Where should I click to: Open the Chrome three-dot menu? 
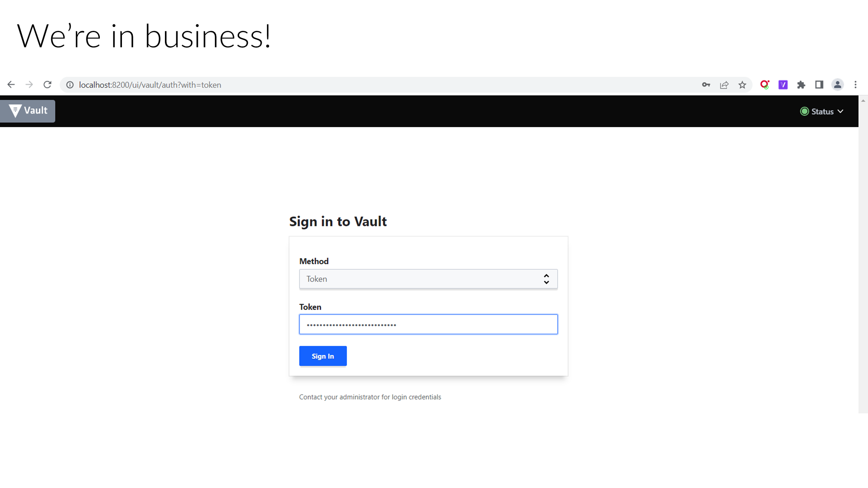pos(856,85)
